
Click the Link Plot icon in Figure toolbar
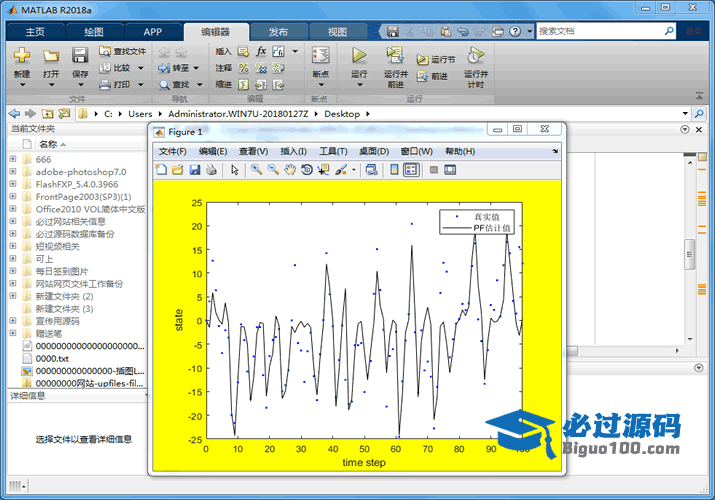372,170
